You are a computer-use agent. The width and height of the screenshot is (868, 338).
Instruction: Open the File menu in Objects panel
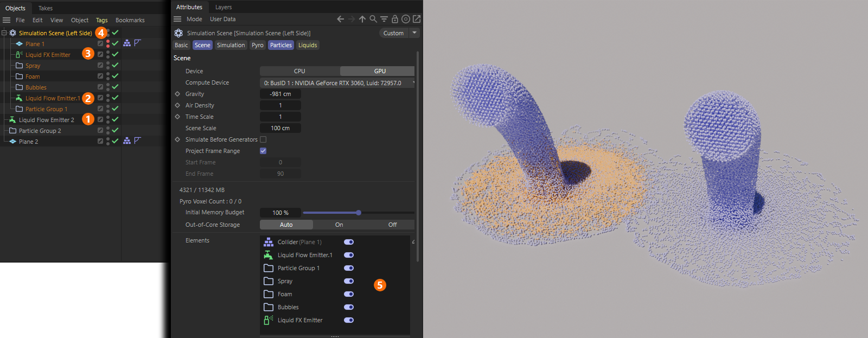coord(20,20)
